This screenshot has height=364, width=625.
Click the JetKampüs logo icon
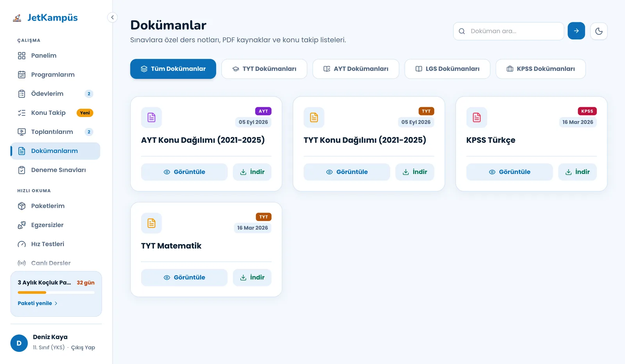tap(17, 18)
